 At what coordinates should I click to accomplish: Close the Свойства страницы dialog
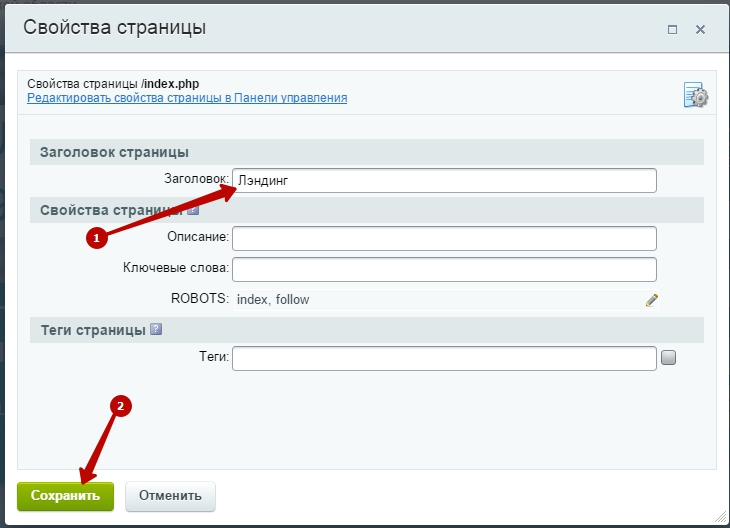pyautogui.click(x=702, y=28)
